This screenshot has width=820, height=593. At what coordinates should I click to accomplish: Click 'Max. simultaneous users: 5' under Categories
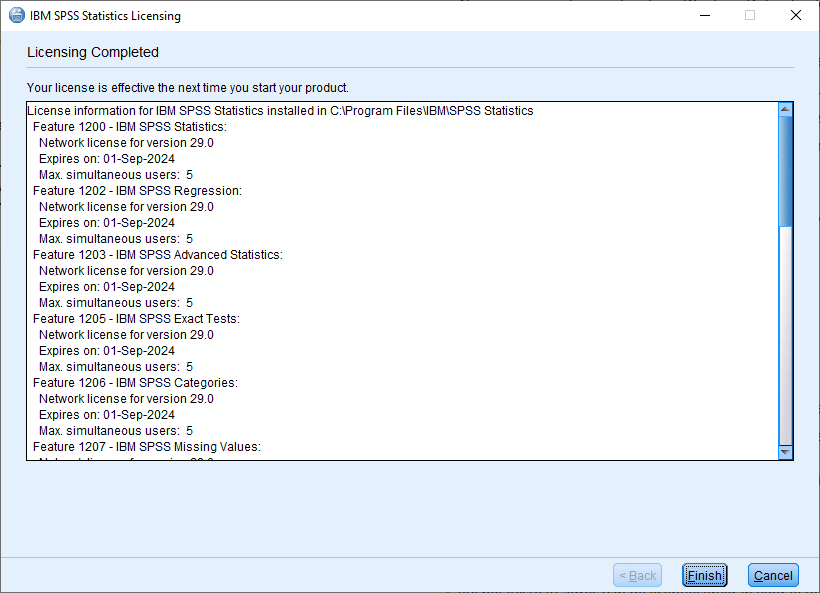(x=116, y=430)
